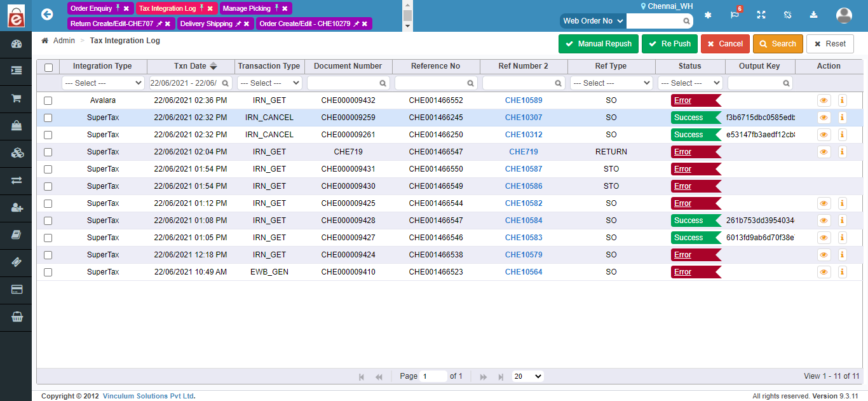Open the Integration Type filter dropdown
The width and height of the screenshot is (868, 401).
click(103, 83)
